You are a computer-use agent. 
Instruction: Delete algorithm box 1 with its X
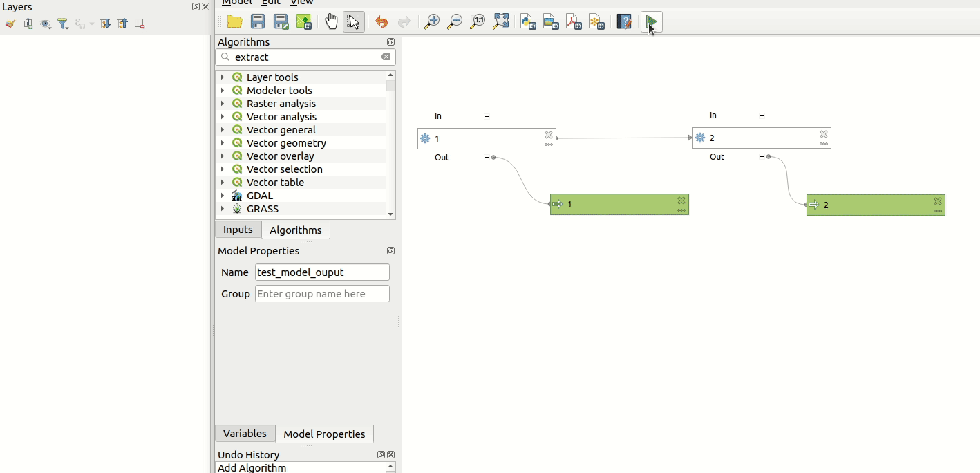coord(549,135)
